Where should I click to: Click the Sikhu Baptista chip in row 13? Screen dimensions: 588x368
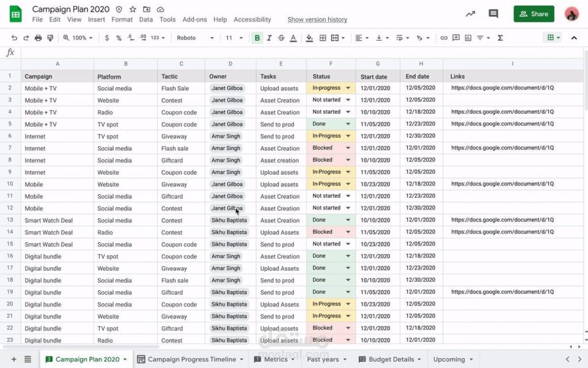point(229,220)
